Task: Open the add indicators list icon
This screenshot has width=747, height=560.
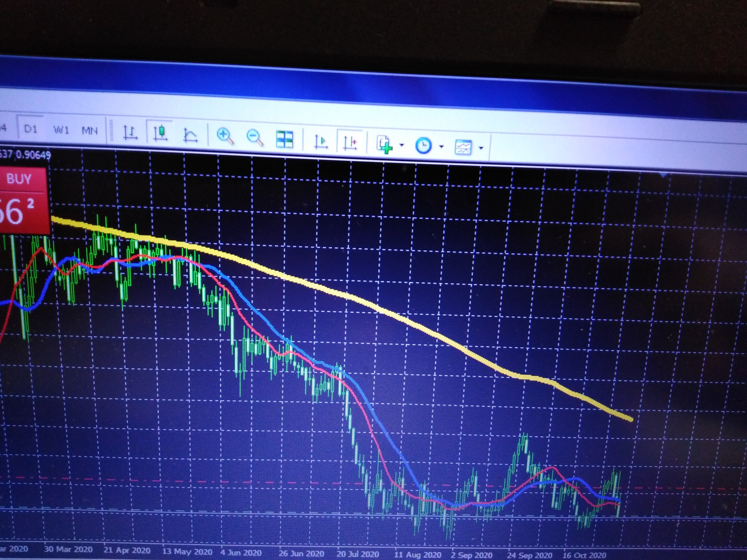Action: 385,144
